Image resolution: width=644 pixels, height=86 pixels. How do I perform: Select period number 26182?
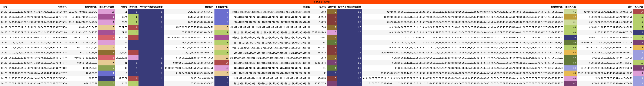(x=4, y=53)
